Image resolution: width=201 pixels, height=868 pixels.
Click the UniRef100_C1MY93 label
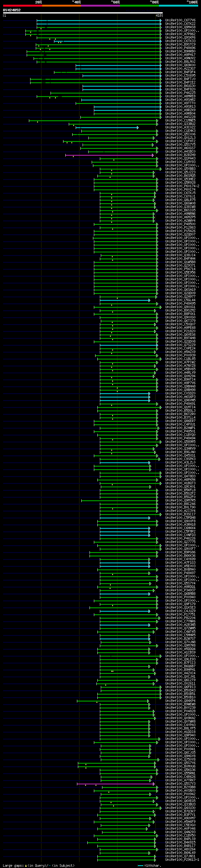coord(180,162)
